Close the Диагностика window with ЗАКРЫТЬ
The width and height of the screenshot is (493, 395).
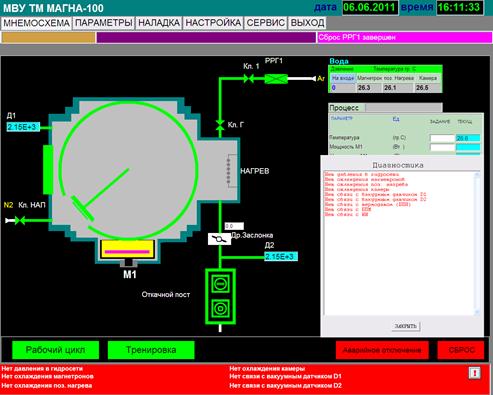[405, 326]
